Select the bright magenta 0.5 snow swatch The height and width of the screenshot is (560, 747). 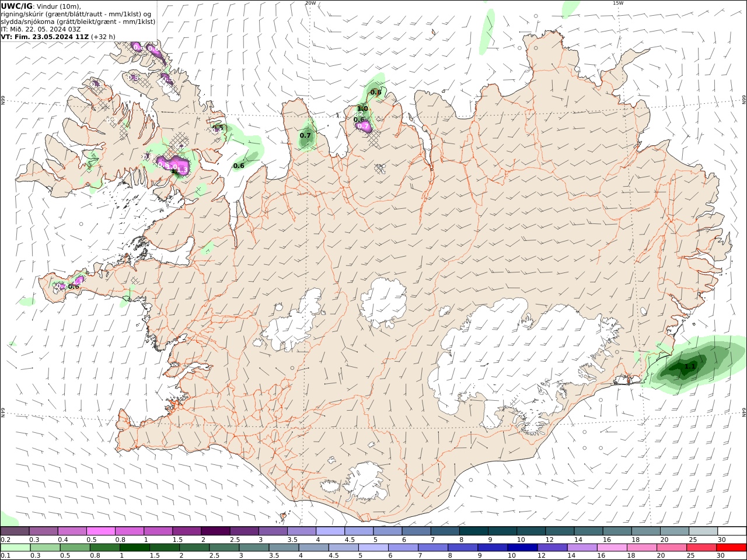pos(100,531)
